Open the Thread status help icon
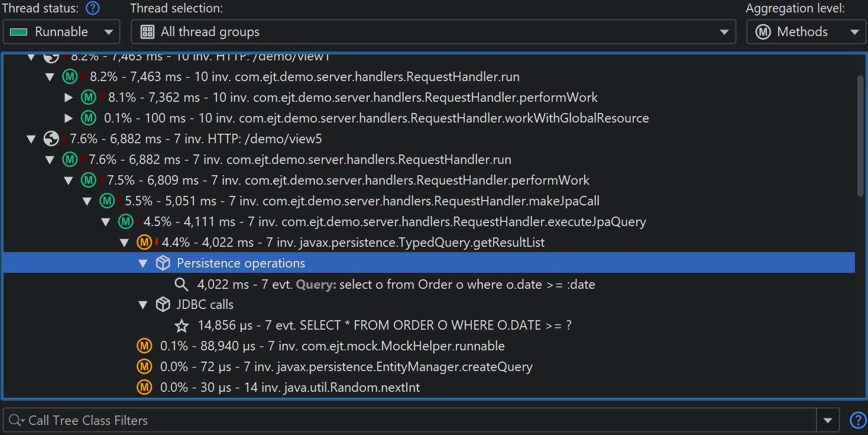Image resolution: width=868 pixels, height=435 pixels. (x=92, y=9)
